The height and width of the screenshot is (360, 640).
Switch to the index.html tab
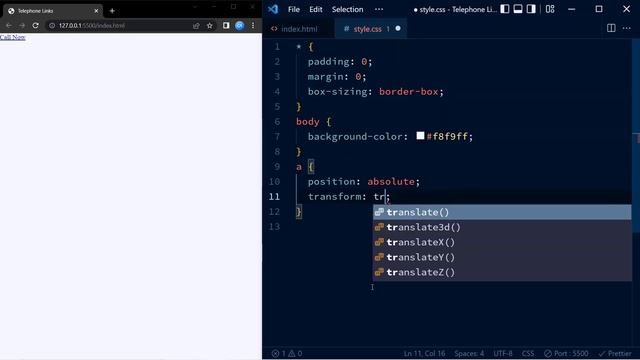[299, 29]
